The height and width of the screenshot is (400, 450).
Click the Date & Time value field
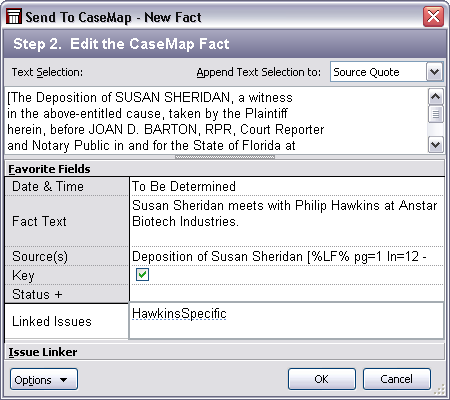coord(286,186)
